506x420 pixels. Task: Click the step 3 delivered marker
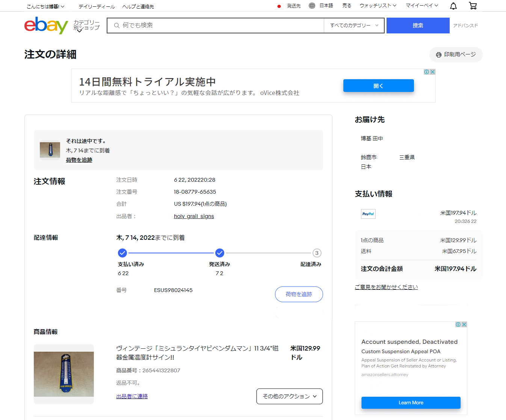pos(317,253)
